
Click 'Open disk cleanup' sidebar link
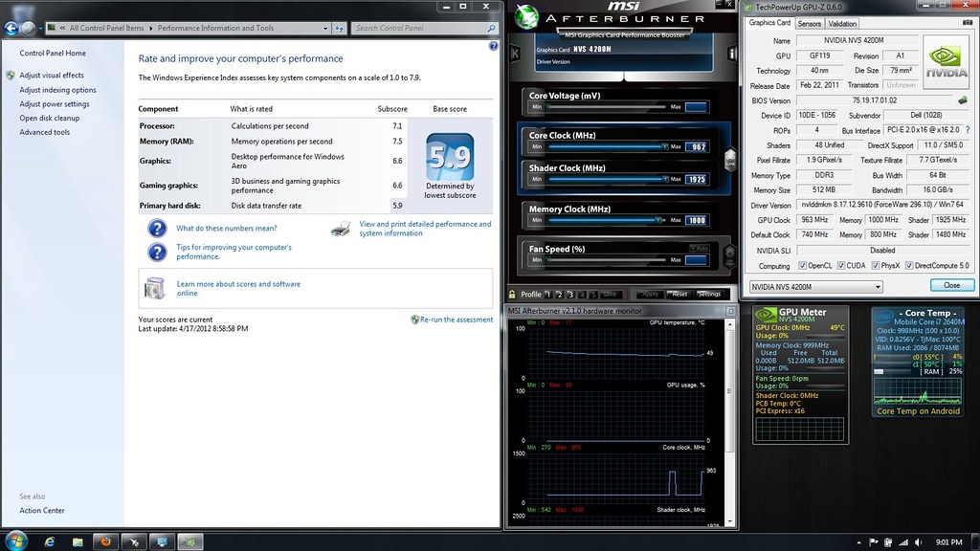[x=50, y=118]
